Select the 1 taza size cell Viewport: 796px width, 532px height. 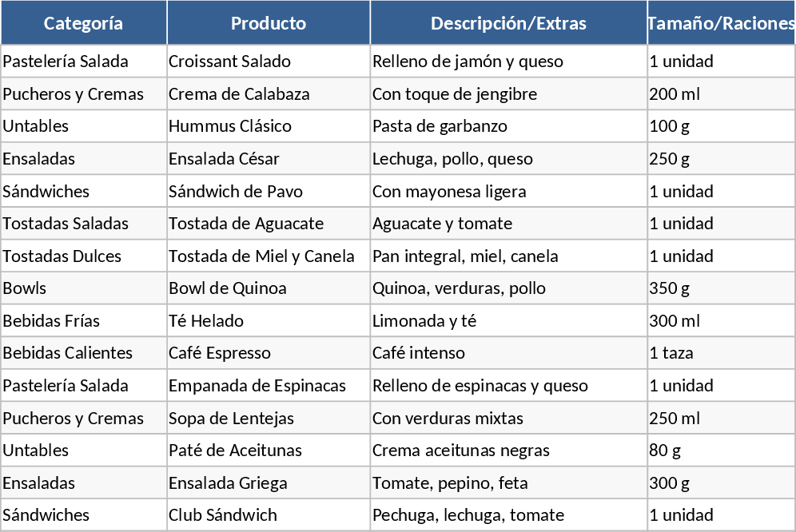[x=671, y=353]
